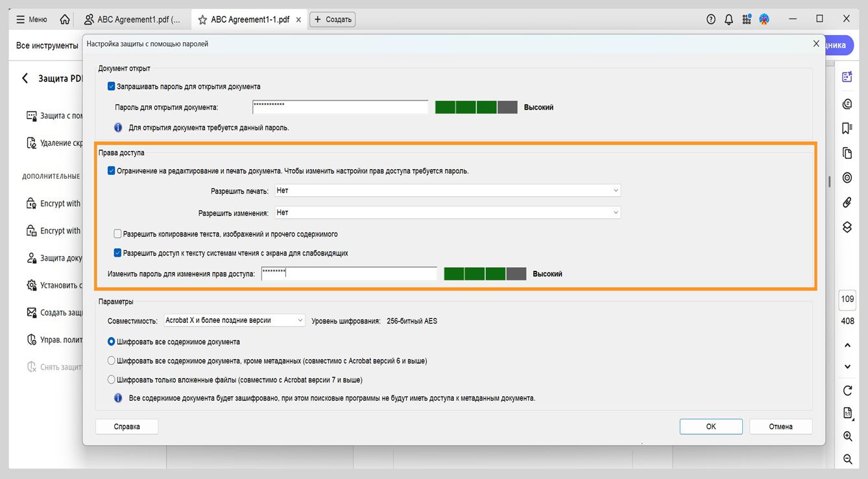This screenshot has width=868, height=479.
Task: Open the attachments paperclip icon
Action: pos(847,202)
